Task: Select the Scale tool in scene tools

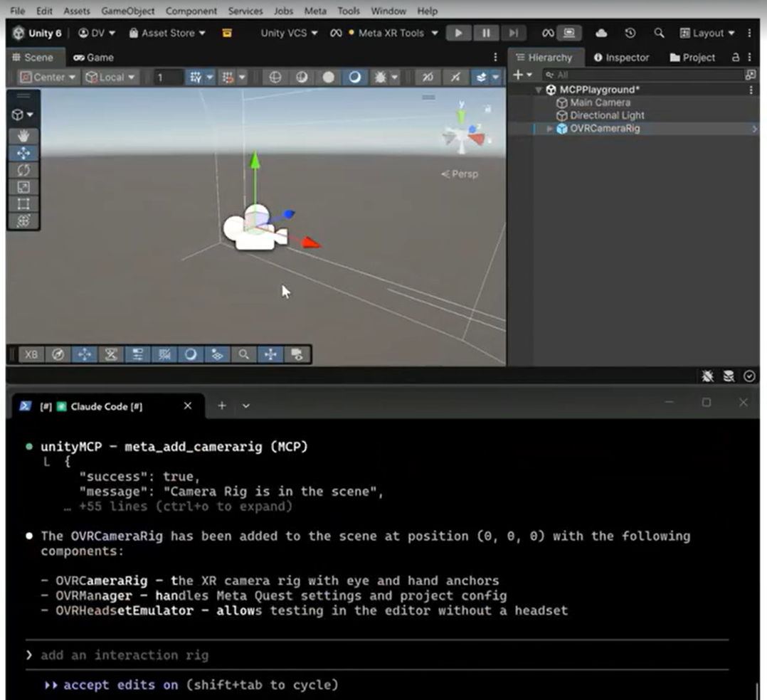Action: pyautogui.click(x=23, y=187)
